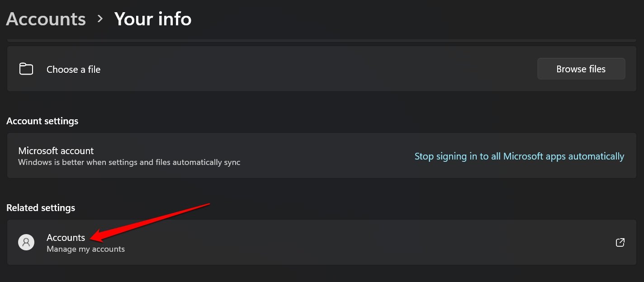Viewport: 644px width, 282px height.
Task: Click the Related settings section heading
Action: pos(41,208)
